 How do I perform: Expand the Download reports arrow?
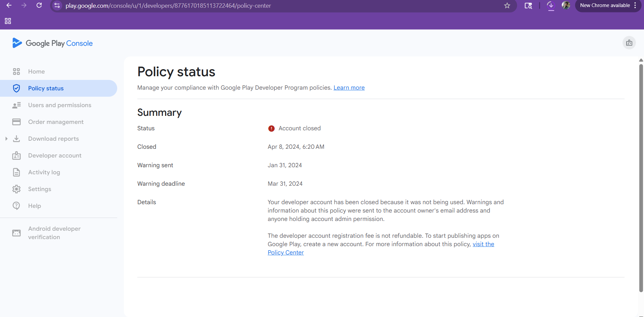coord(6,139)
